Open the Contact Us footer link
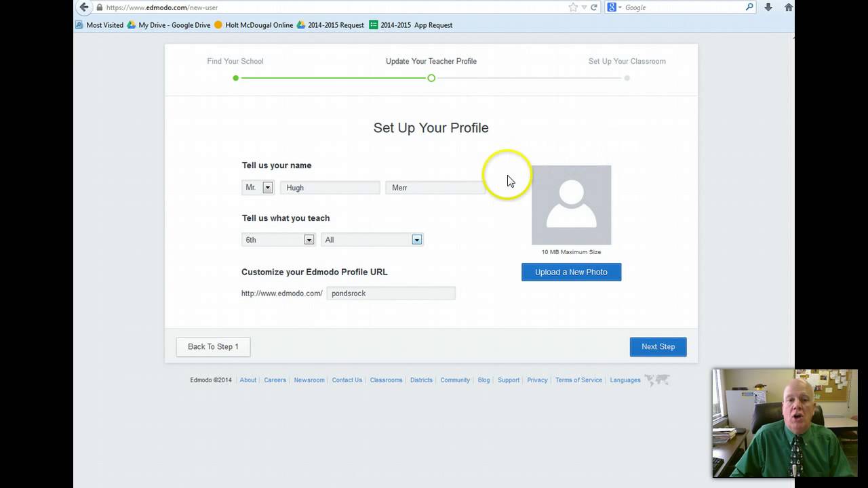Viewport: 868px width, 488px height. click(x=347, y=380)
